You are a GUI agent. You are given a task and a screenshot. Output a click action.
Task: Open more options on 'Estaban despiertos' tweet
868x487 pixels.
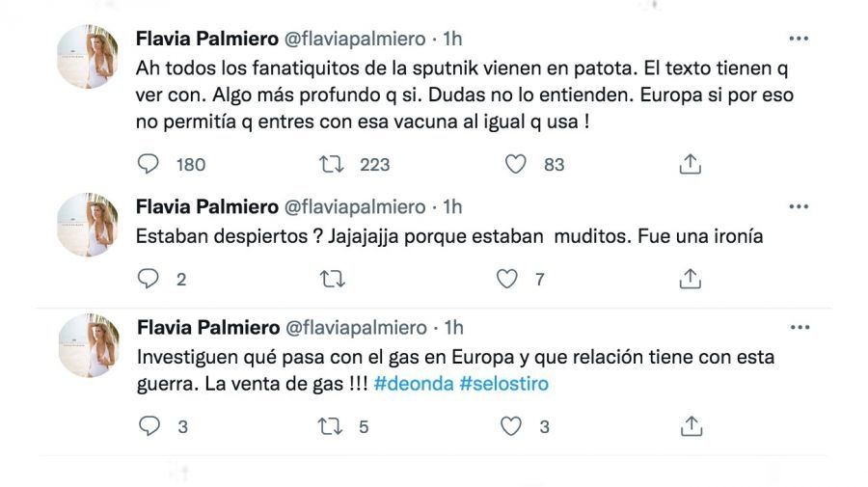pos(799,206)
